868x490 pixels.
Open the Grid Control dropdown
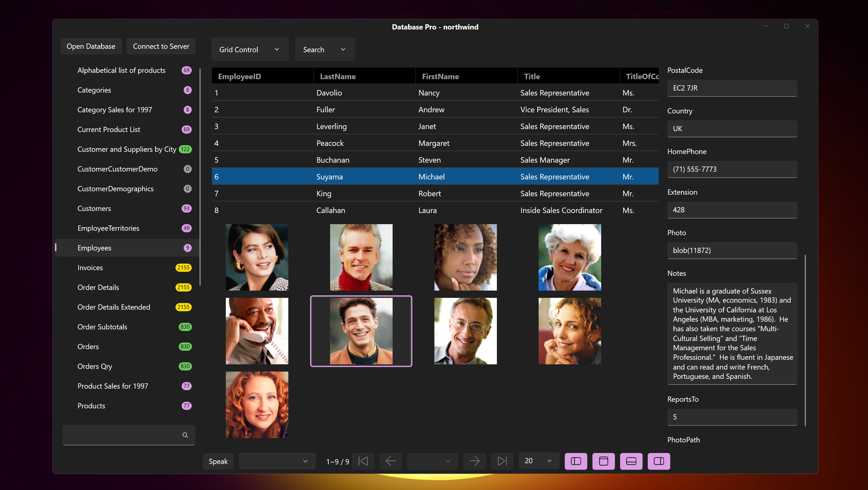click(250, 50)
